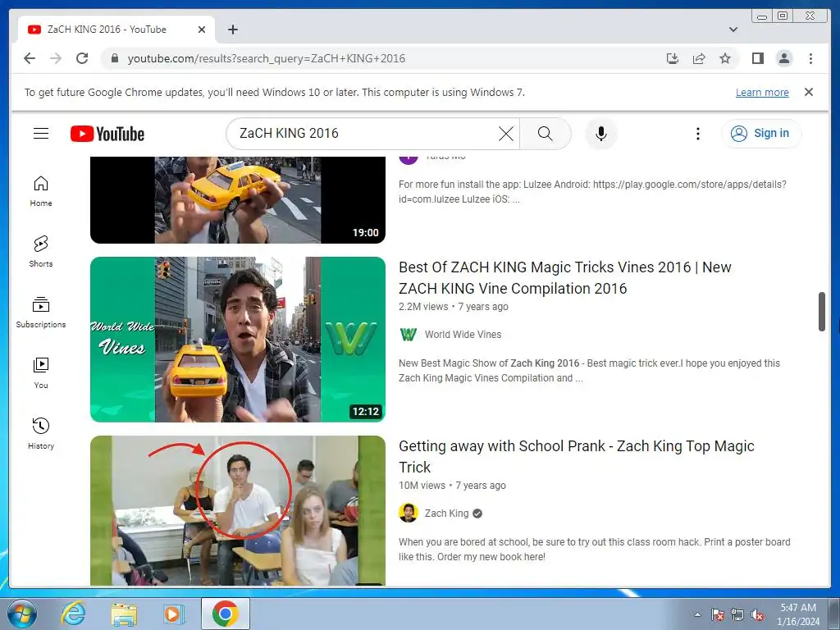Open Subscriptions in the sidebar
The height and width of the screenshot is (630, 840).
41,313
